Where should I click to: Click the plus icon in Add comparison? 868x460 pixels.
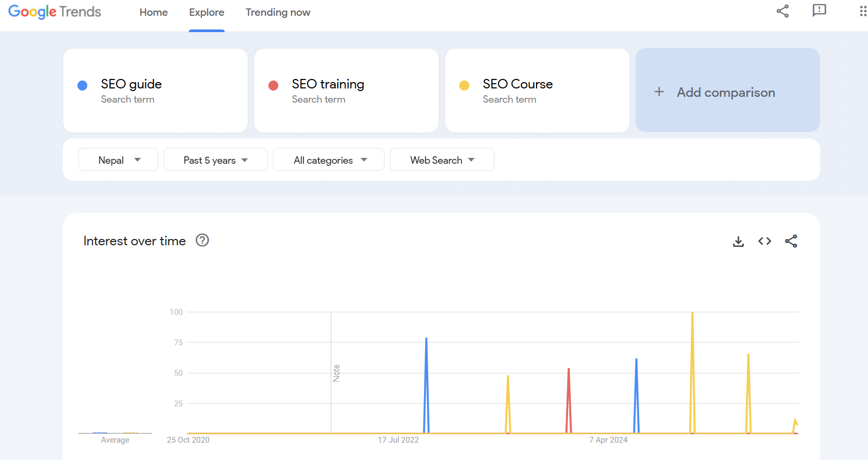coord(659,92)
